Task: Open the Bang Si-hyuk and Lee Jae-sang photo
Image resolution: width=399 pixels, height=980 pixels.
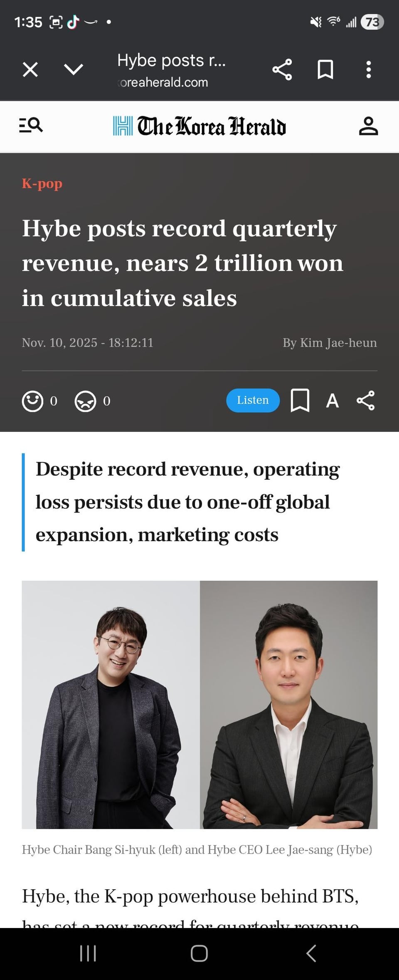Action: 199,705
